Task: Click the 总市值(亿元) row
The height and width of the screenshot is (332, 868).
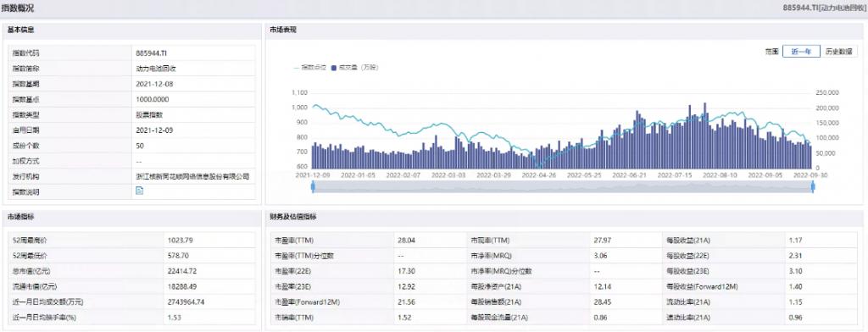Action: click(x=131, y=271)
